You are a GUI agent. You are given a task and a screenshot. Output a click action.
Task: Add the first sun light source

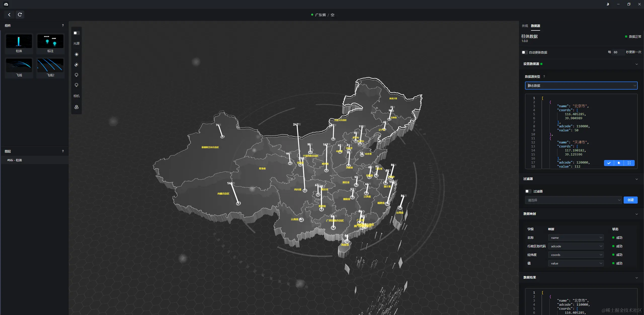(x=76, y=54)
